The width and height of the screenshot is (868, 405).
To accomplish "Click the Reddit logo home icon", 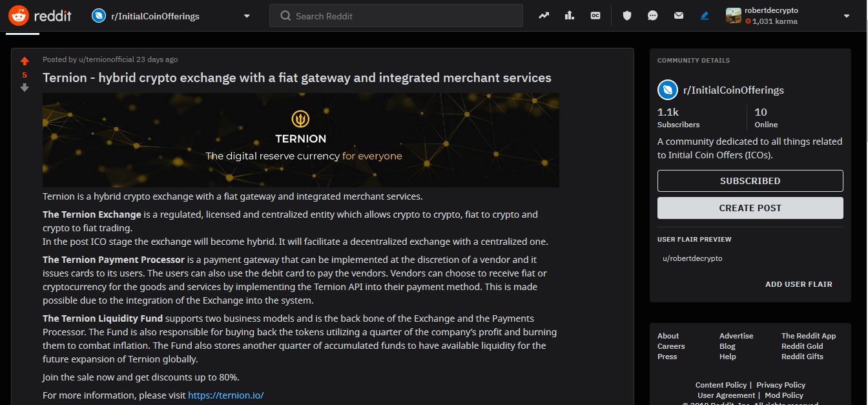I will 18,16.
